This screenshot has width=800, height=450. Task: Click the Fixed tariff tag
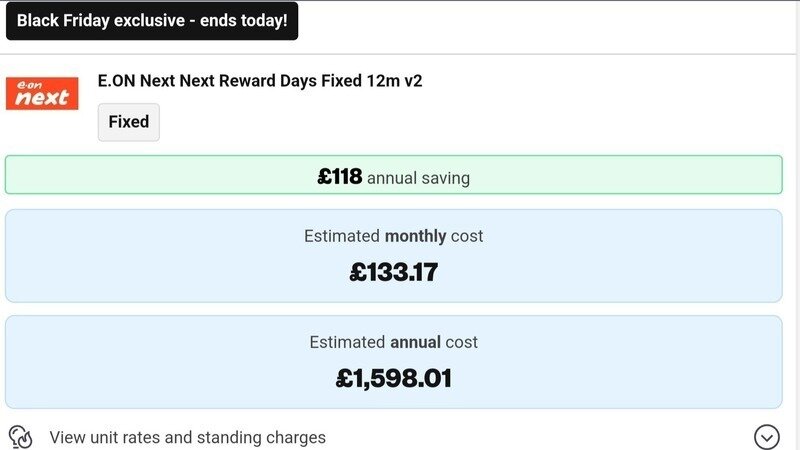(128, 122)
